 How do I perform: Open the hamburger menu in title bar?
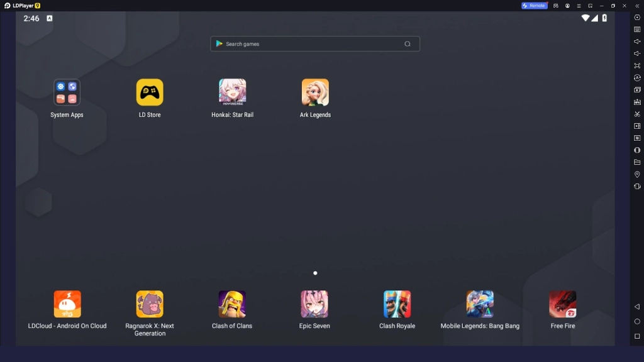[579, 6]
